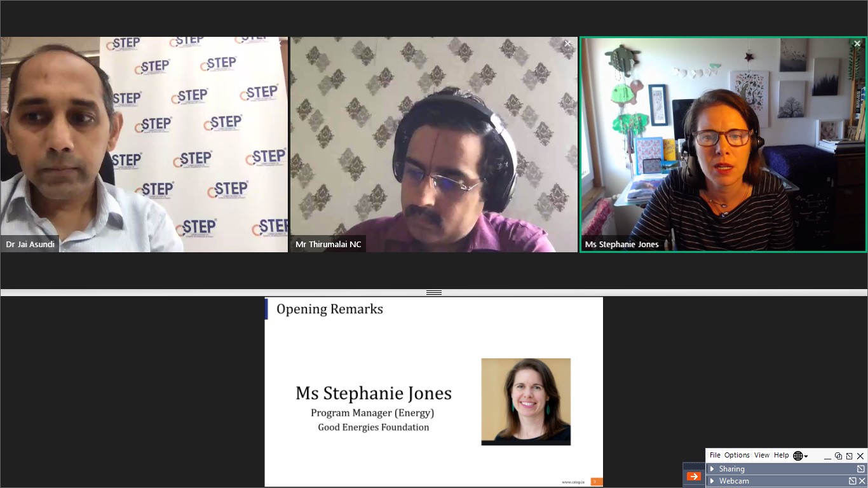The height and width of the screenshot is (488, 868).
Task: Close Ms Stephanie Jones's video tile
Action: (x=857, y=44)
